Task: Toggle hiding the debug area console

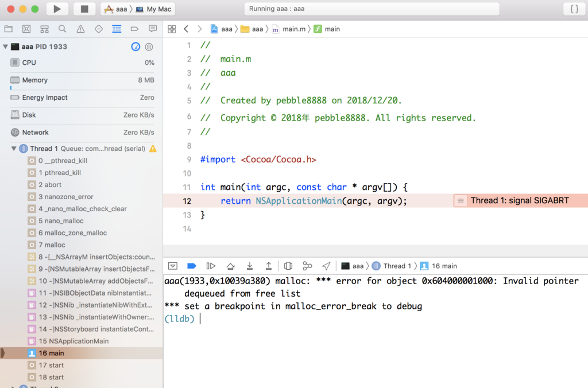Action: [x=173, y=266]
